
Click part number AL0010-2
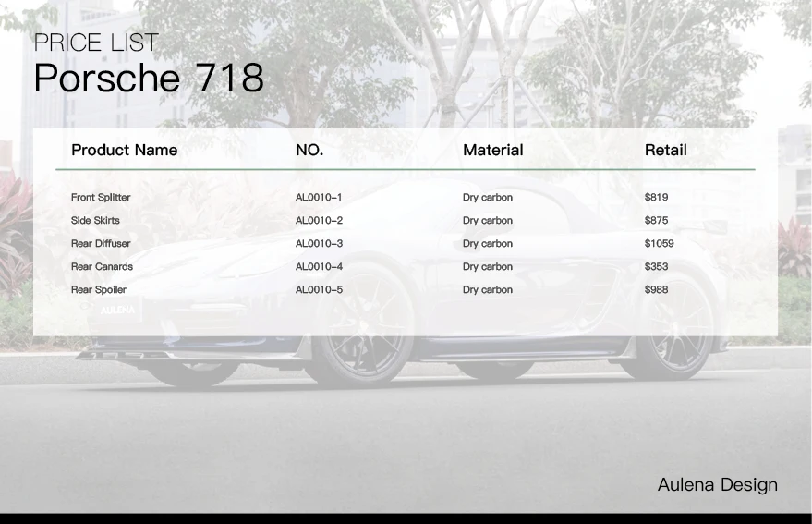pyautogui.click(x=319, y=220)
